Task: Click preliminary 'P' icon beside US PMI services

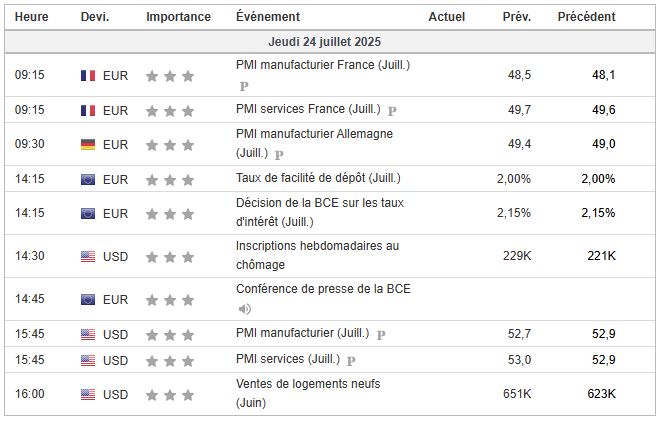Action: pos(352,359)
